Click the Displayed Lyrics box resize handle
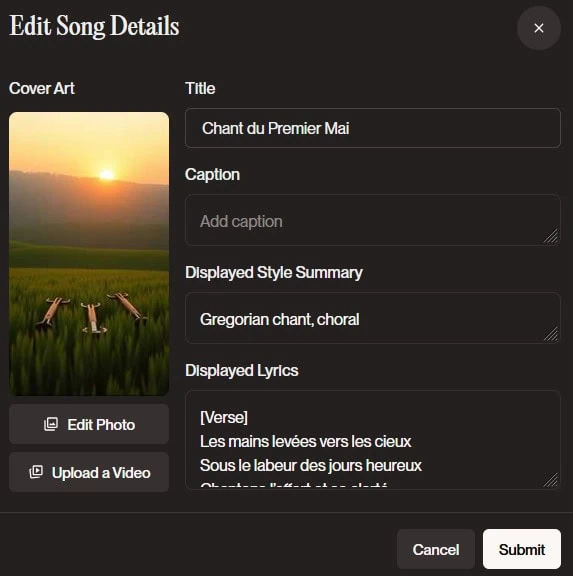 point(551,479)
